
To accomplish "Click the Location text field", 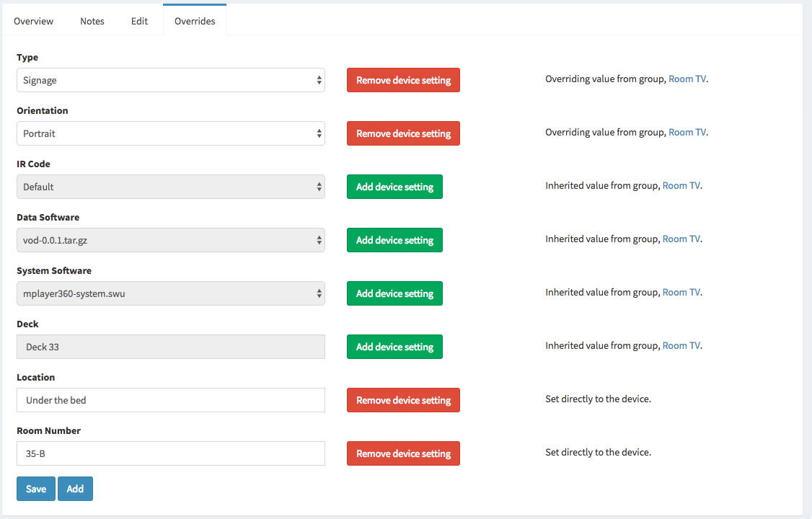I will 170,400.
